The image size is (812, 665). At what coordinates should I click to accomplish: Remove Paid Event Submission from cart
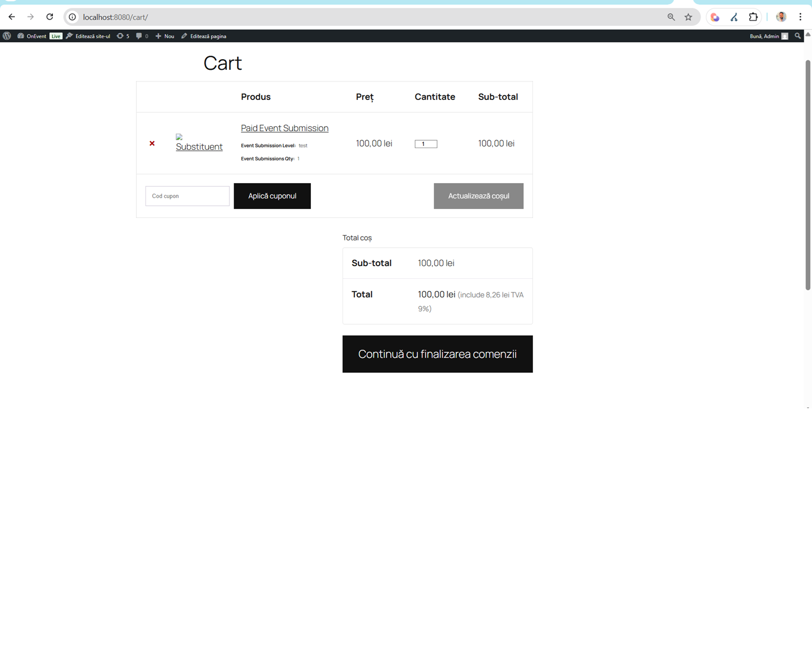[152, 143]
